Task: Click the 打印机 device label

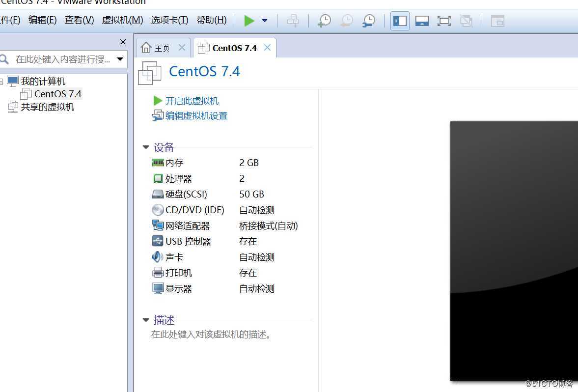Action: 178,273
